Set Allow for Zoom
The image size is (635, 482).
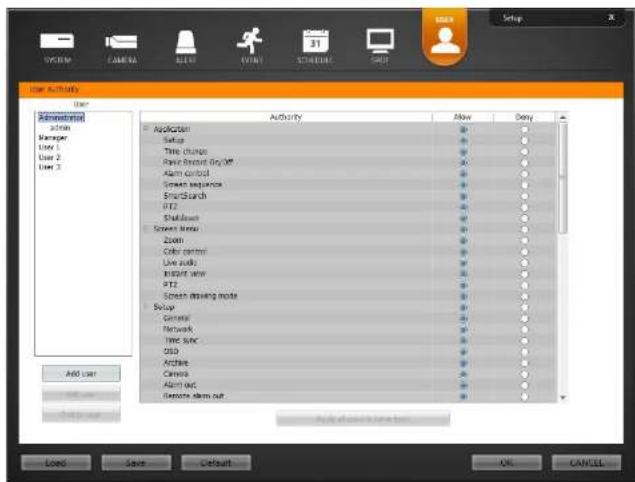click(x=464, y=241)
